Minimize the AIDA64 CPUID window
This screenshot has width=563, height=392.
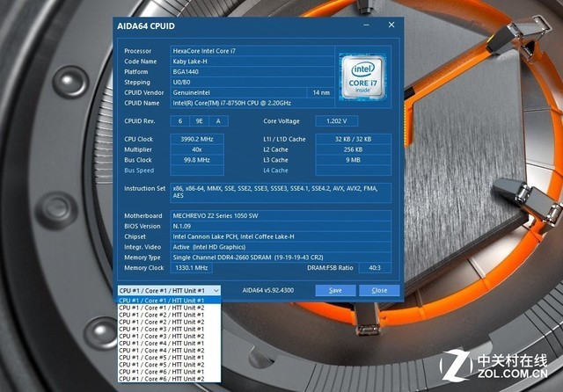(x=366, y=25)
